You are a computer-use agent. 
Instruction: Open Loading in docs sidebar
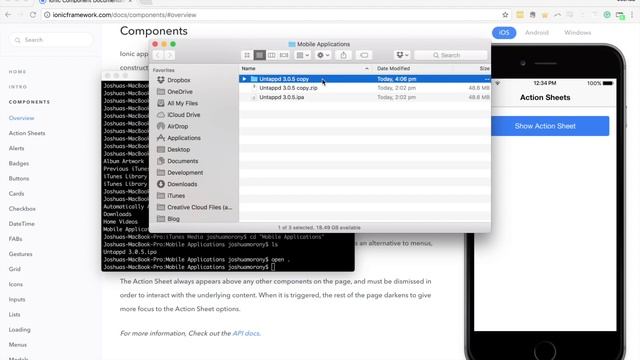[20, 329]
